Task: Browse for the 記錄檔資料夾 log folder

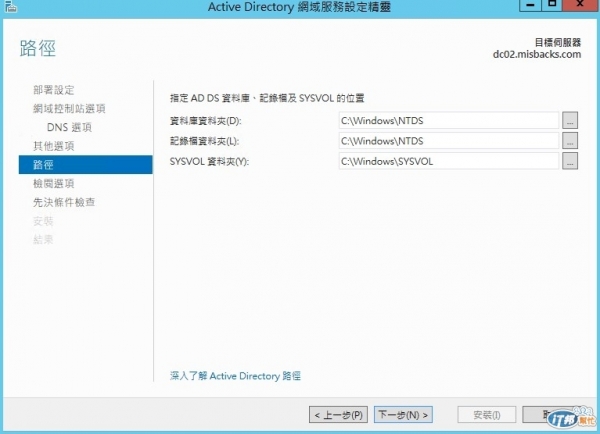Action: 570,141
